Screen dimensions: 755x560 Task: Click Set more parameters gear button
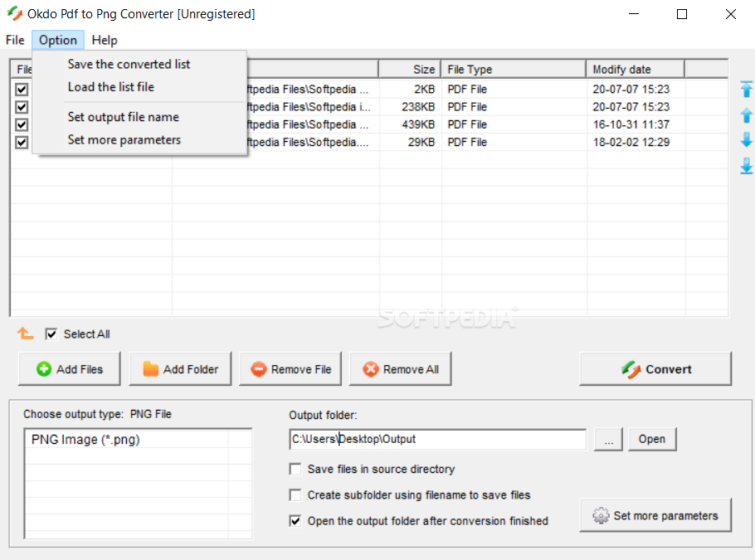pyautogui.click(x=655, y=515)
